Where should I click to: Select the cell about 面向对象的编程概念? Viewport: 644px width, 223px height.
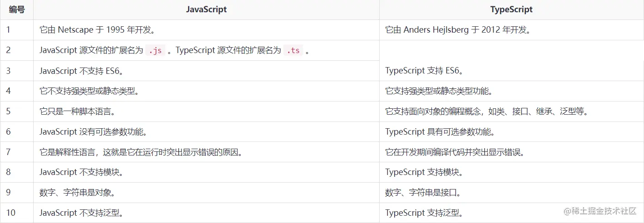click(511, 111)
